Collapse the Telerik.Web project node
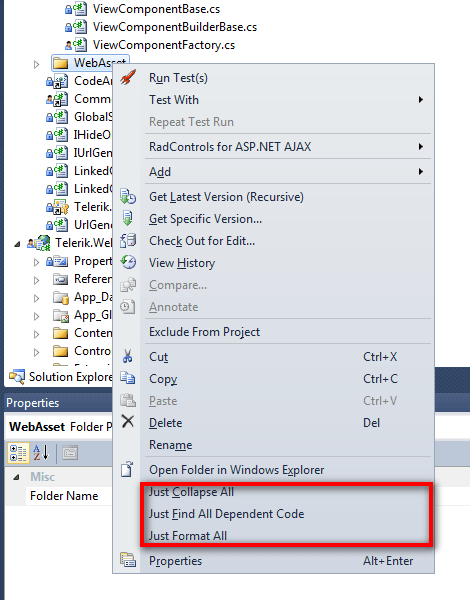The image size is (470, 600). pos(17,244)
